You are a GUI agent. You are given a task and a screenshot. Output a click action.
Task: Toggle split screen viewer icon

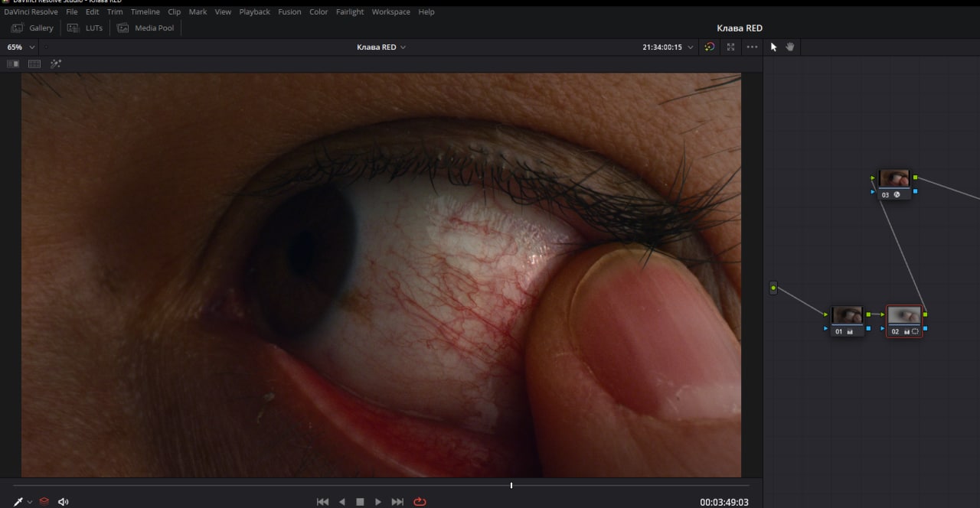(x=34, y=63)
